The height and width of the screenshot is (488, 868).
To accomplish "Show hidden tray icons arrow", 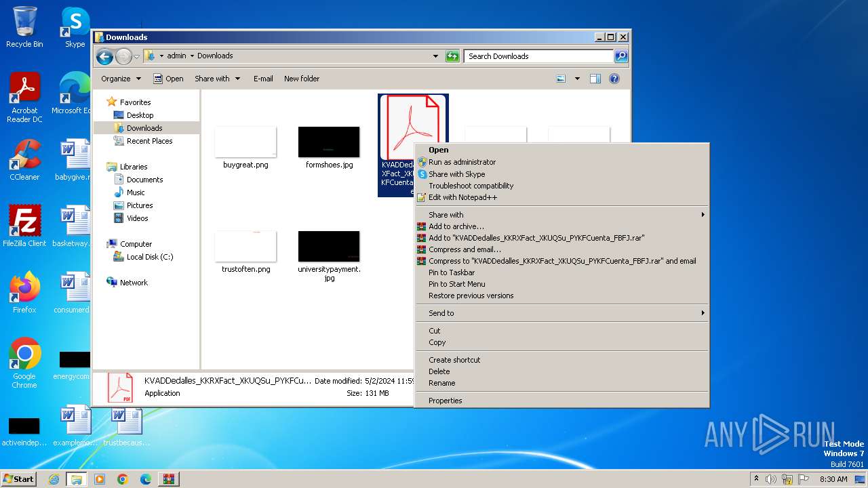I will 756,479.
